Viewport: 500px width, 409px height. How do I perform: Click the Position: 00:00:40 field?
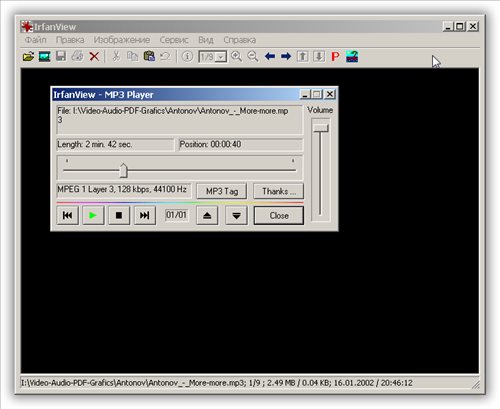pos(241,145)
